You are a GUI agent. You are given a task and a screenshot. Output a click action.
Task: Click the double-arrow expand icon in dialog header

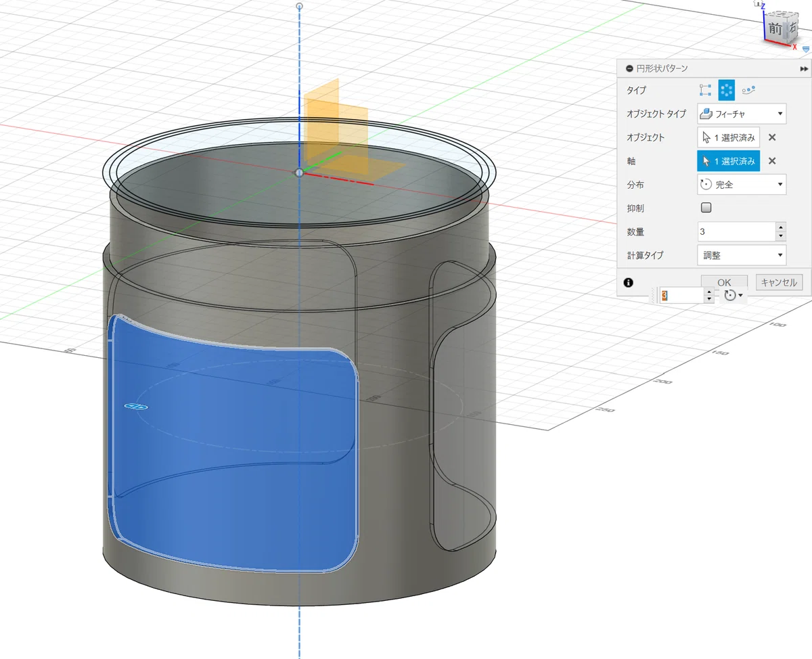(804, 69)
